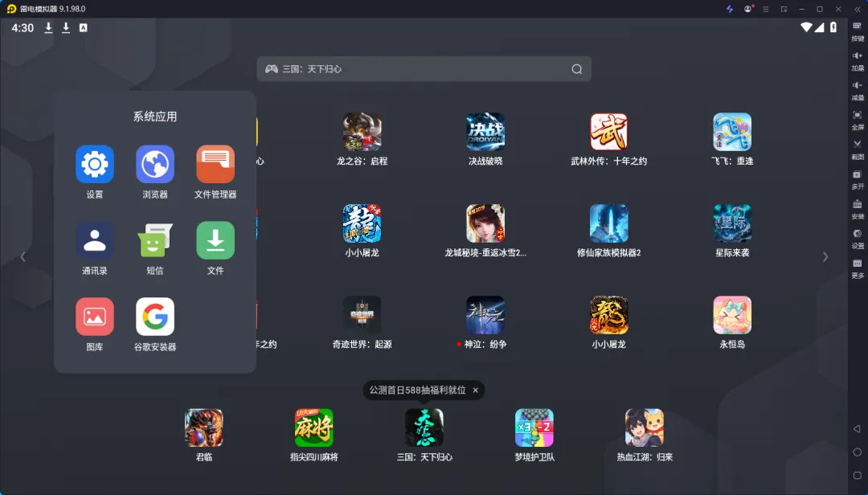This screenshot has width=868, height=495.
Task: Open 按键 key mapping in sidebar
Action: click(858, 31)
